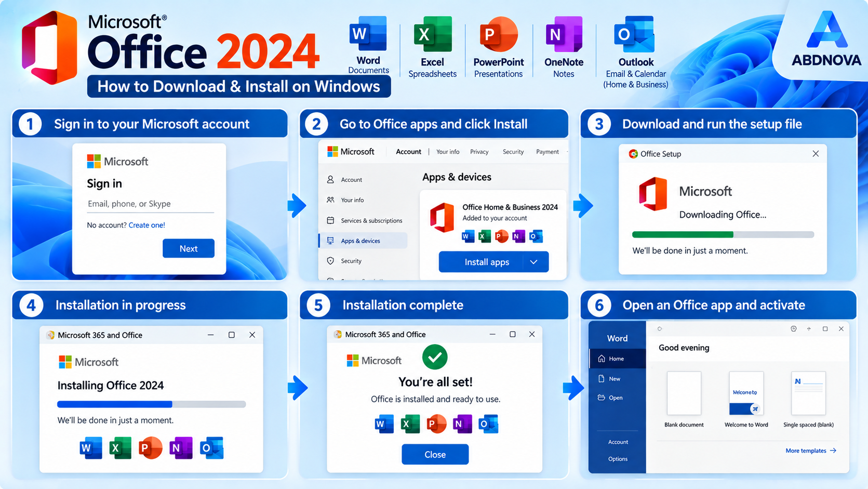Open the More templates link in Word
This screenshot has height=489, width=868.
click(x=811, y=451)
